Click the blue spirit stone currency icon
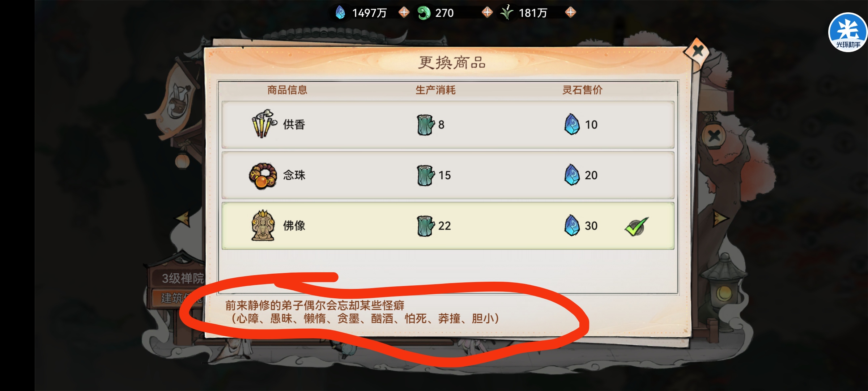This screenshot has height=391, width=868. [x=340, y=13]
